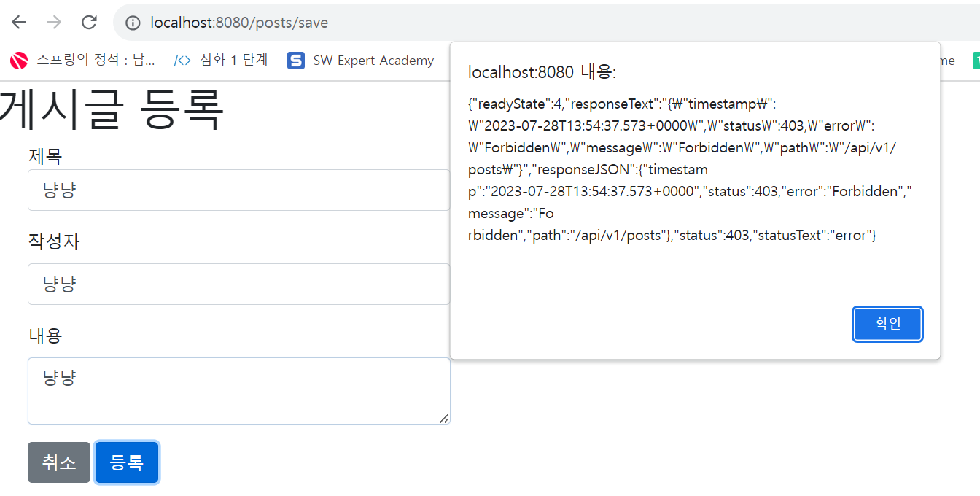The height and width of the screenshot is (496, 980).
Task: Click the browser back arrow
Action: point(19,23)
